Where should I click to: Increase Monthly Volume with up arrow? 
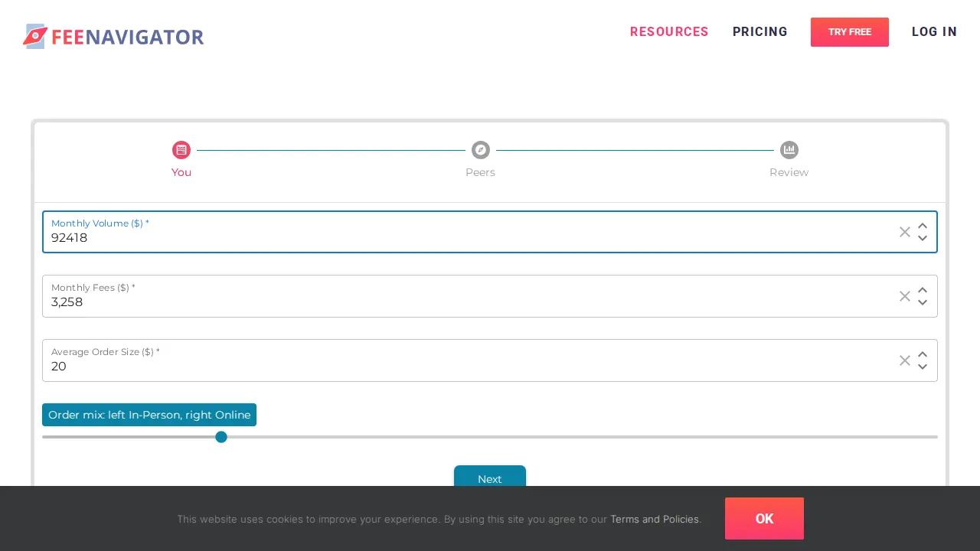(x=923, y=227)
